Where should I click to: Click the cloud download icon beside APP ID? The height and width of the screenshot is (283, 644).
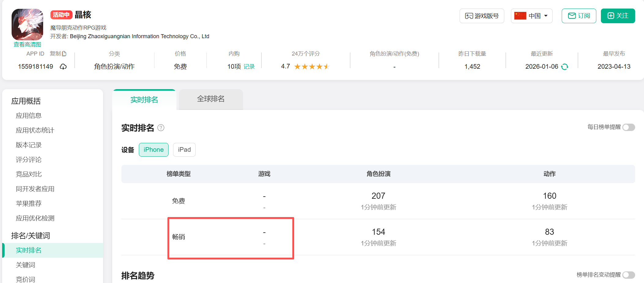pyautogui.click(x=63, y=67)
